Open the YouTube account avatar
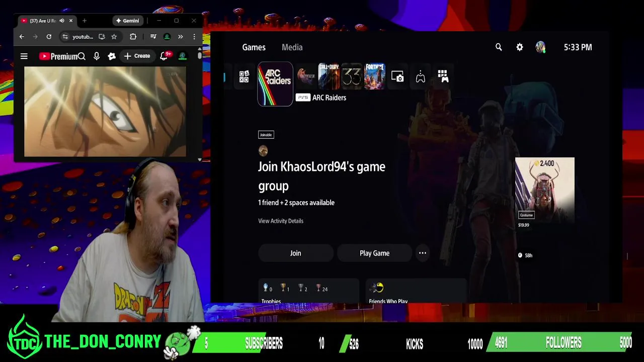 point(183,56)
